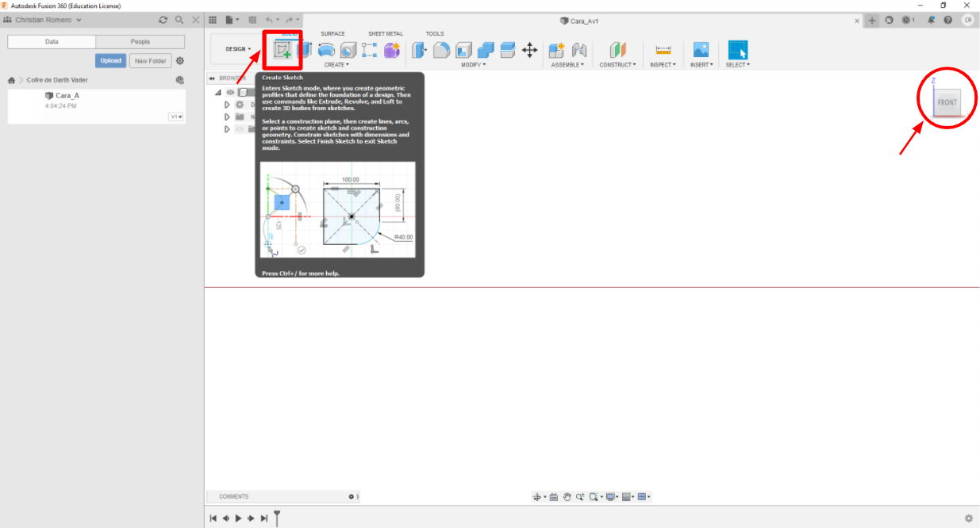Collapse the root component tree node
Viewport: 980px width, 528px height.
click(x=218, y=92)
